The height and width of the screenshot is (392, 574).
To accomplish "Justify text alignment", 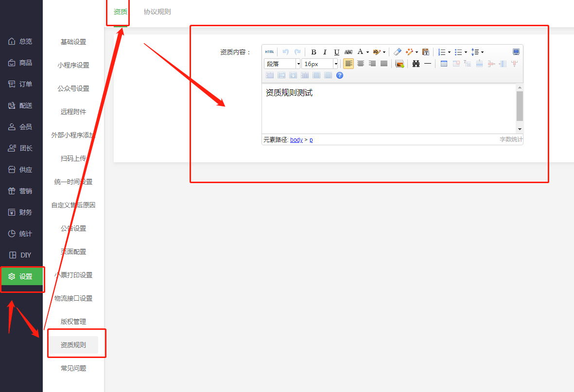I will [383, 64].
